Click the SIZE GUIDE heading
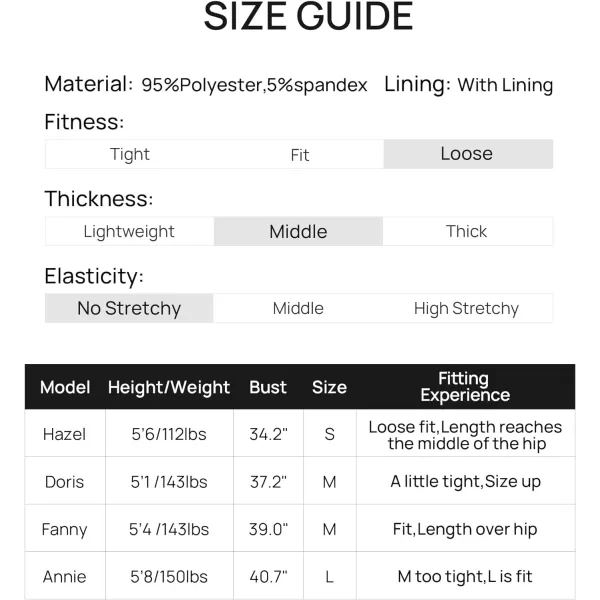The width and height of the screenshot is (600, 600). pyautogui.click(x=308, y=17)
